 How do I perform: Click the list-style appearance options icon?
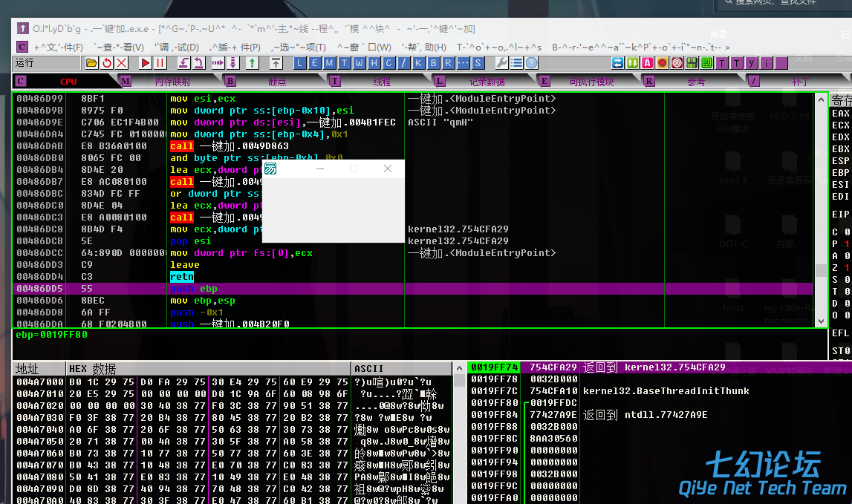[517, 63]
